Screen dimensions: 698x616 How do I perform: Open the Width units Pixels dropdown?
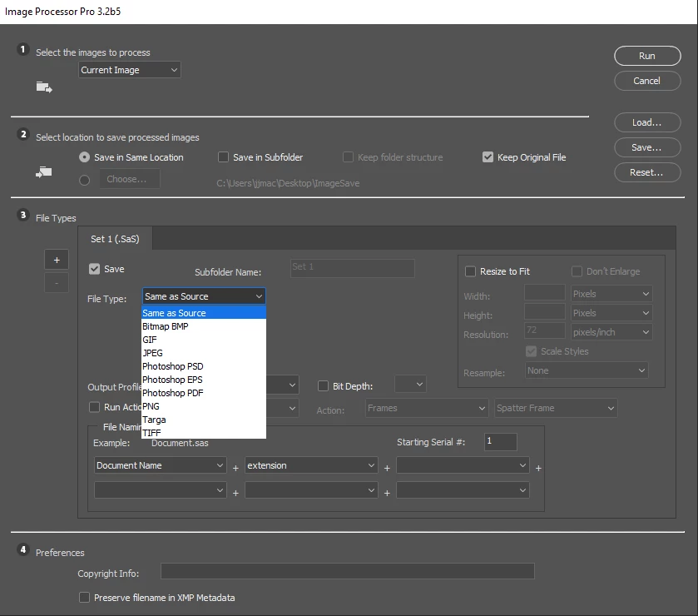coord(611,294)
